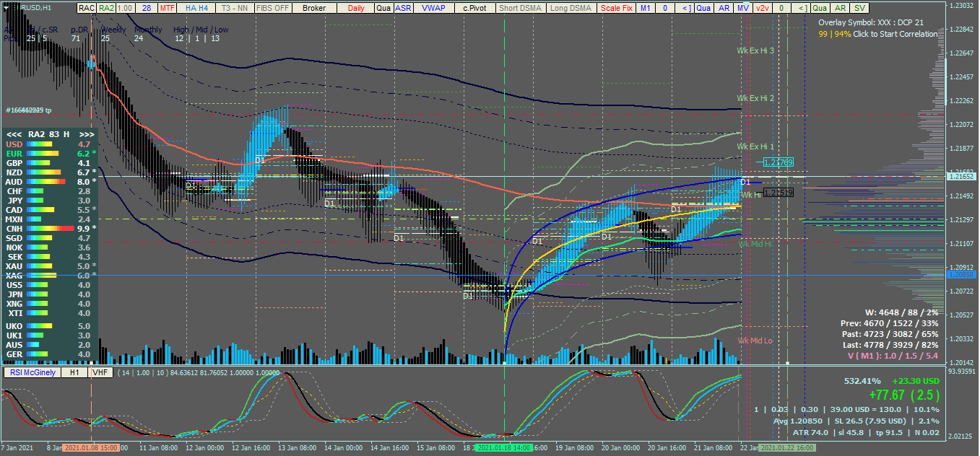
Task: Select the GER row in strength panel
Action: tap(49, 354)
